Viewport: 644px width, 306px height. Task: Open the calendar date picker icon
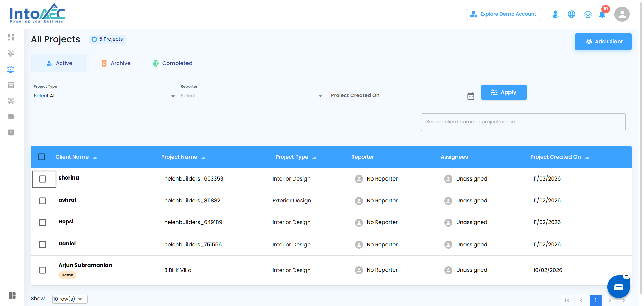471,96
